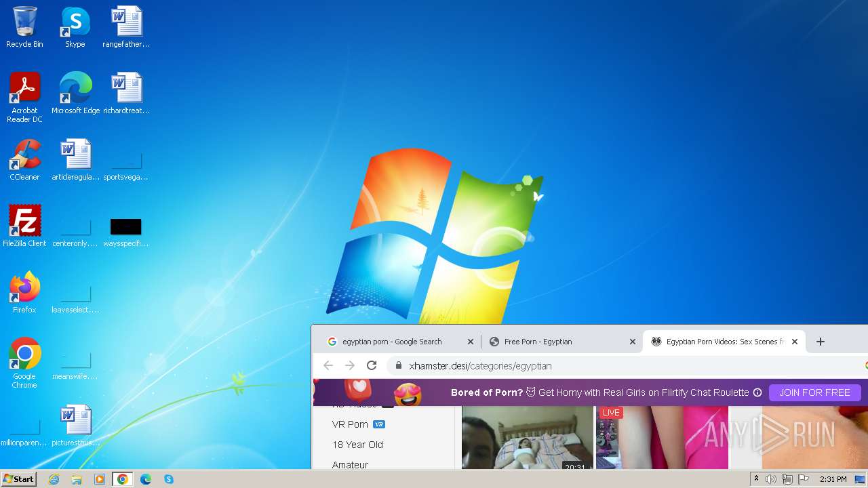Viewport: 868px width, 488px height.
Task: Open the banner info icon
Action: (757, 392)
